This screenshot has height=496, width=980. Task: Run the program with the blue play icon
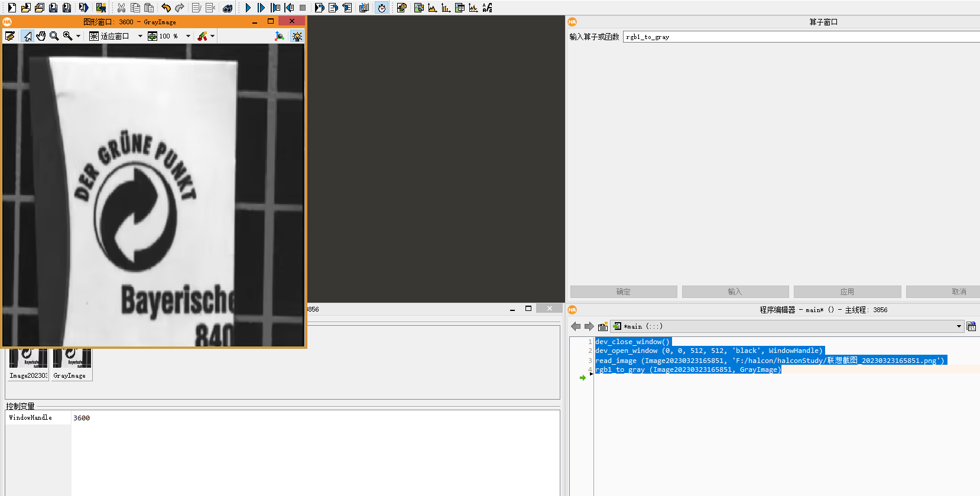(248, 8)
